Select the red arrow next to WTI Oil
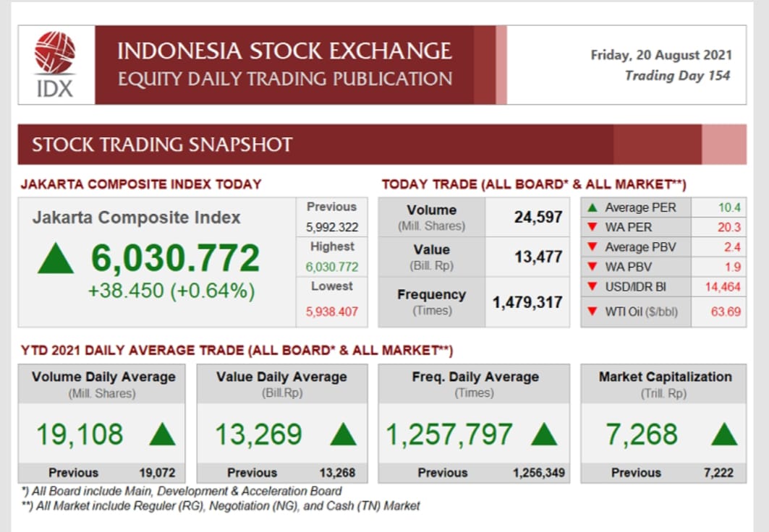The height and width of the screenshot is (532, 769). click(x=592, y=312)
